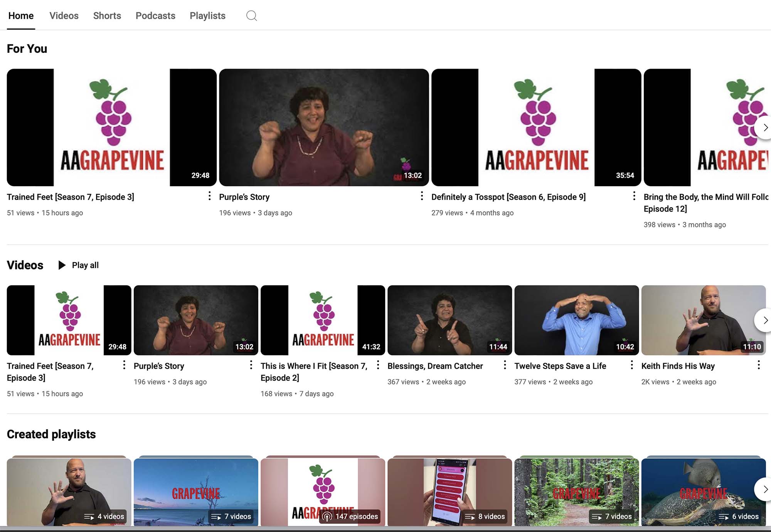Click the '168 views • 7 days ago' text
The image size is (771, 532).
pyautogui.click(x=297, y=394)
